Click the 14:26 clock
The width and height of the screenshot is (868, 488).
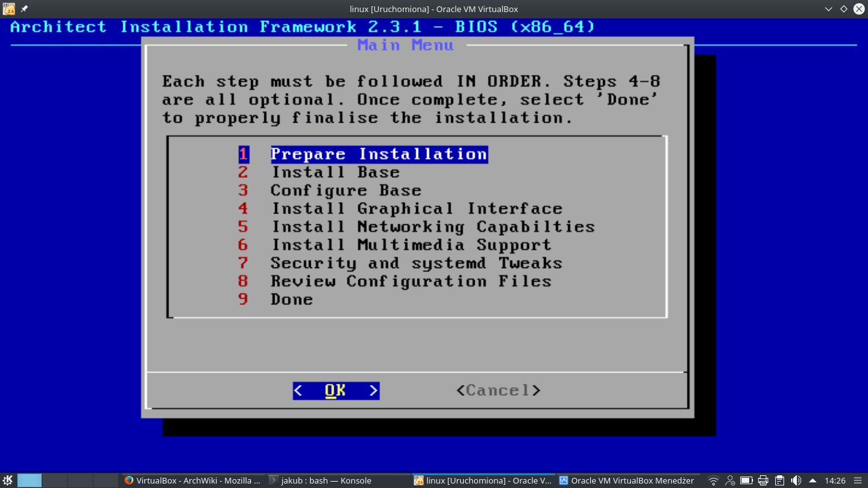(x=835, y=480)
